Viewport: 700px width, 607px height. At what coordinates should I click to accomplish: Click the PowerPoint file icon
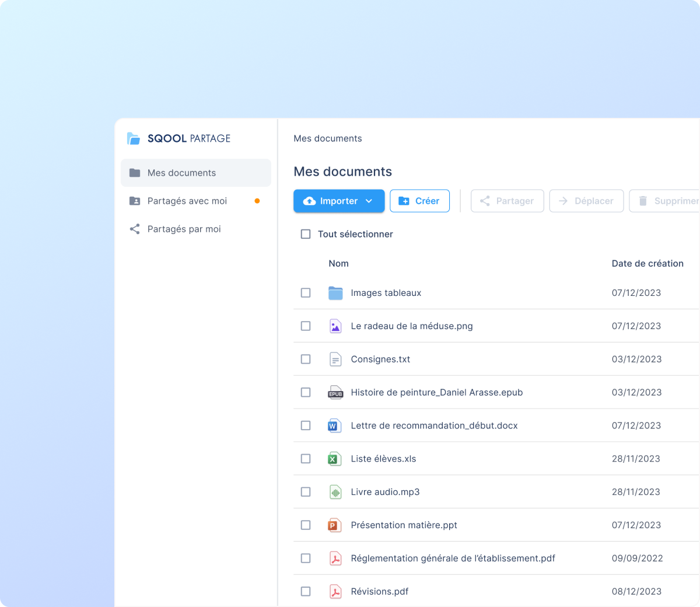334,525
